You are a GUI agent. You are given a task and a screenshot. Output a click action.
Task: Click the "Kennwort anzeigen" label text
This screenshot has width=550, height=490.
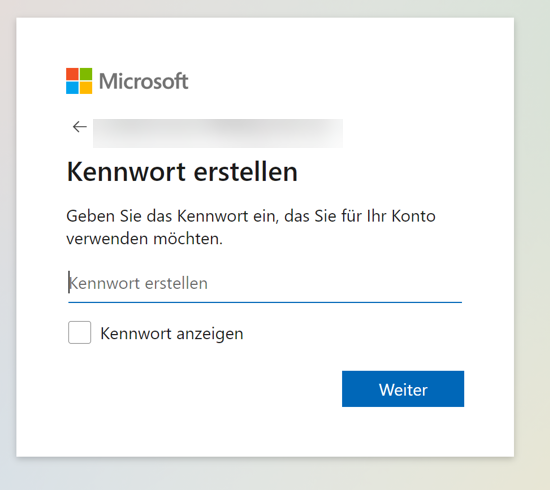click(172, 334)
